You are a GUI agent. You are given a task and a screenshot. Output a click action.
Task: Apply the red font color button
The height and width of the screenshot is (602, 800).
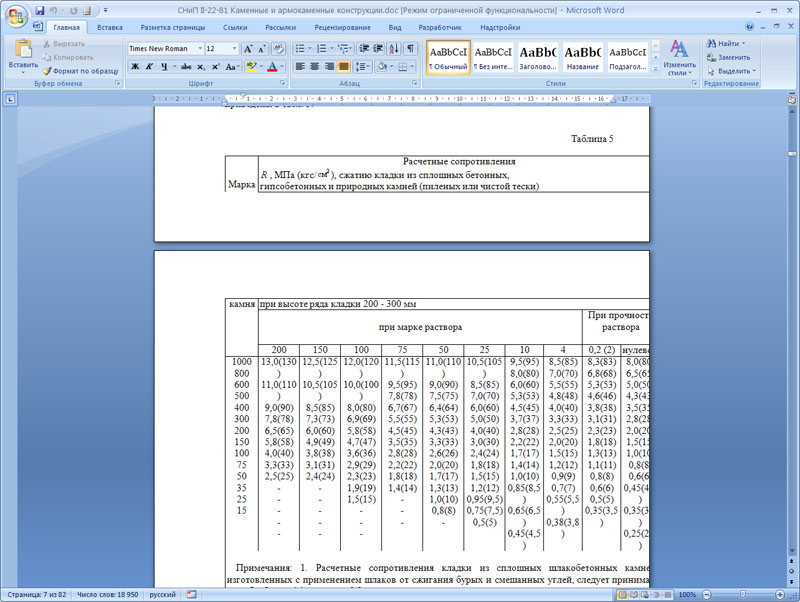point(272,66)
